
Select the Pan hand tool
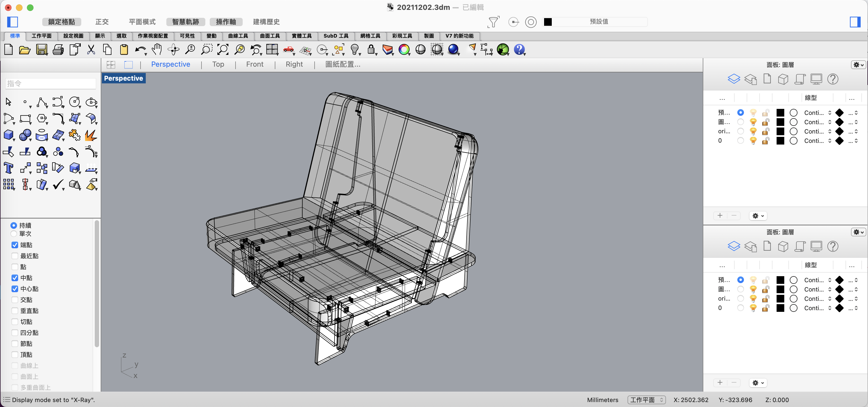pyautogui.click(x=157, y=49)
